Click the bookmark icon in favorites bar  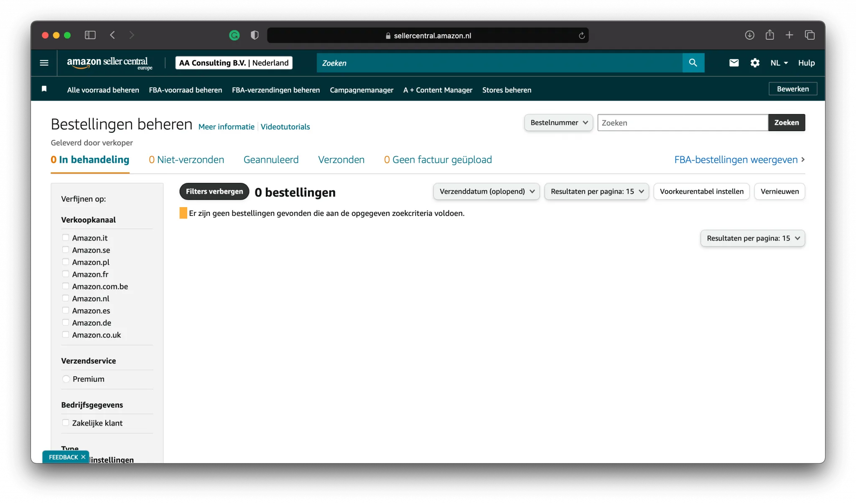44,89
